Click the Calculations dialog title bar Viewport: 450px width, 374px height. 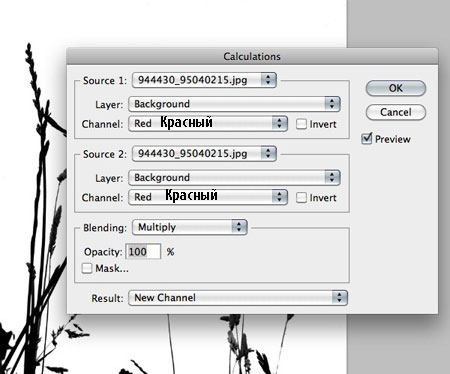pyautogui.click(x=252, y=56)
